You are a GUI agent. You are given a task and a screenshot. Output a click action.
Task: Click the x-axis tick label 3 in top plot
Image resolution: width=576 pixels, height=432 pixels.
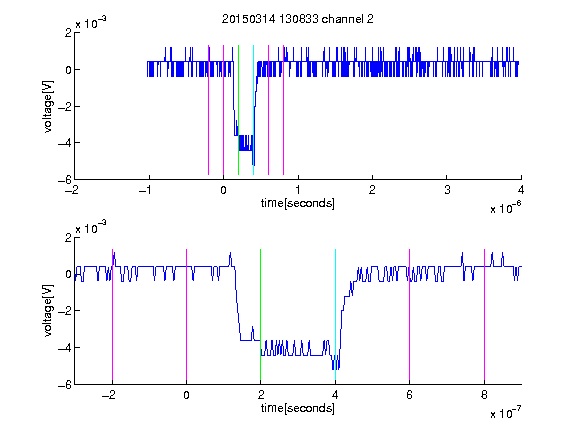point(447,190)
